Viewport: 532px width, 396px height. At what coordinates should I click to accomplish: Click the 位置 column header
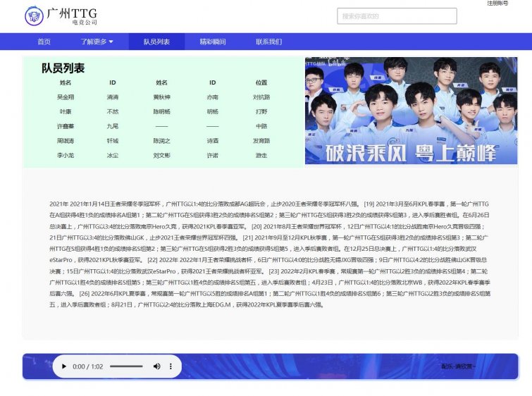(x=261, y=82)
